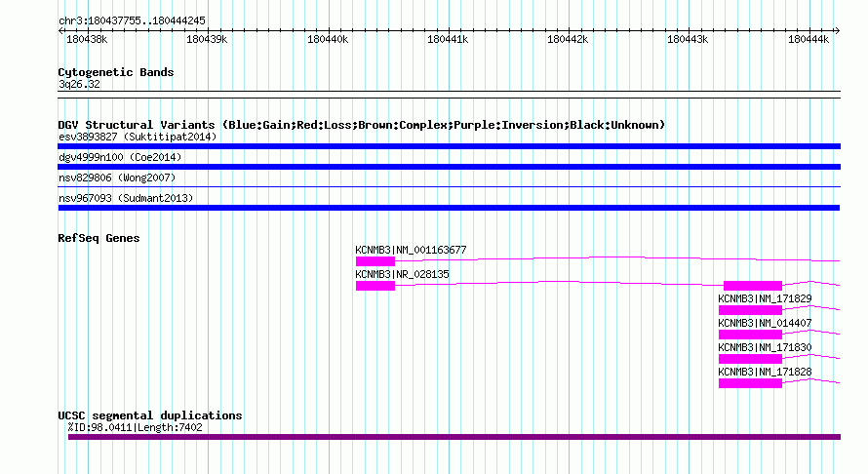Image resolution: width=868 pixels, height=474 pixels.
Task: Click the KCNMB3|NM_171828 exon block
Action: (750, 383)
